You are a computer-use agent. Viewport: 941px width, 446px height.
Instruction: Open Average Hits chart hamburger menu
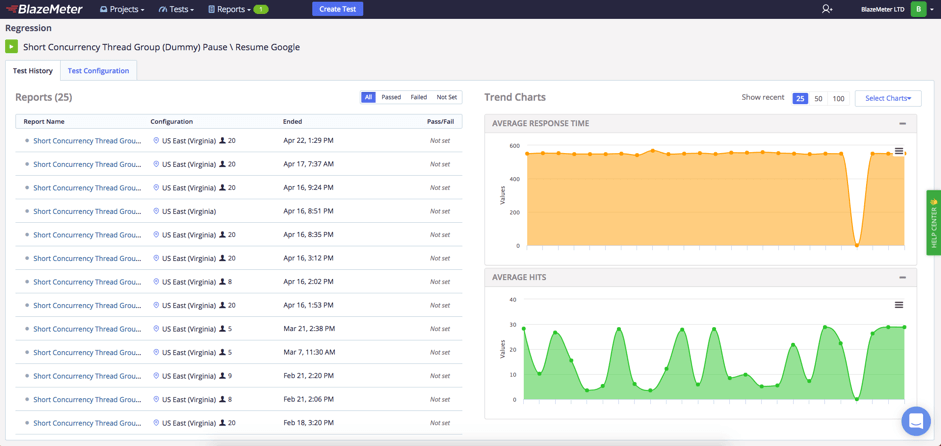898,305
